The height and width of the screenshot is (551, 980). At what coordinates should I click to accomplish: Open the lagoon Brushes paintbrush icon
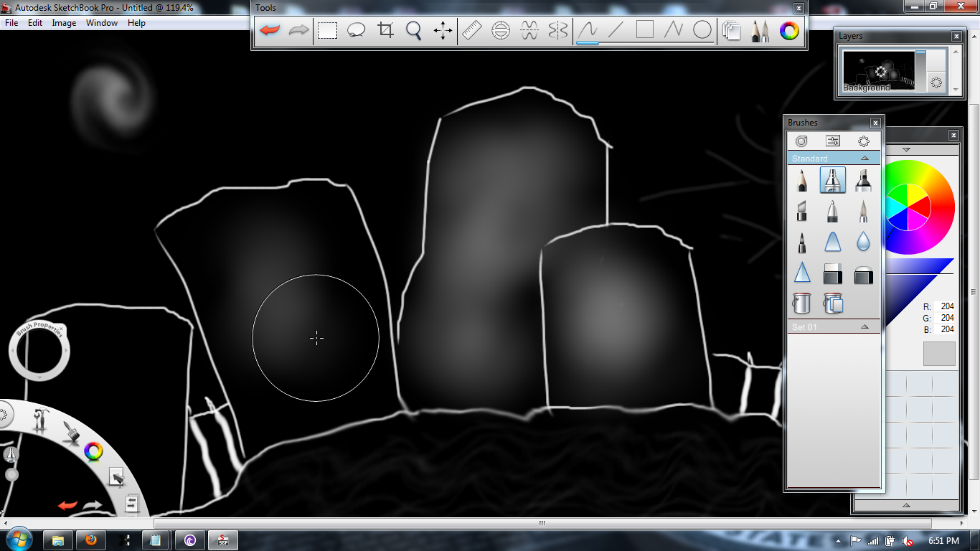tap(70, 431)
